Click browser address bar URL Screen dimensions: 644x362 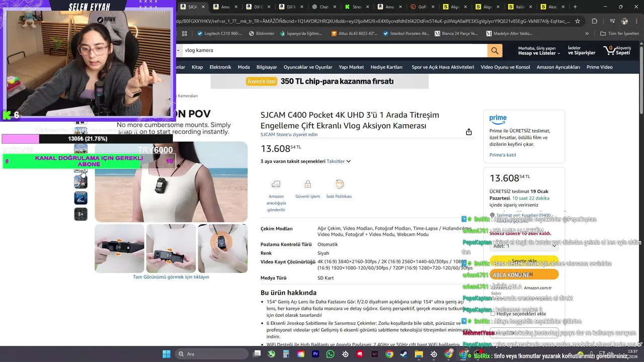click(372, 21)
